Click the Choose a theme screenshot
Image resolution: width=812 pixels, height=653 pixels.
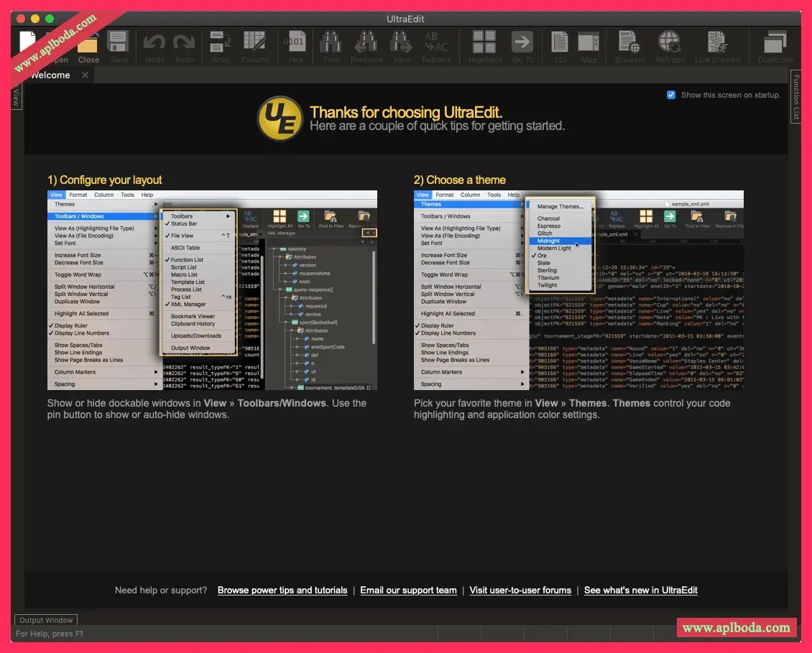578,290
